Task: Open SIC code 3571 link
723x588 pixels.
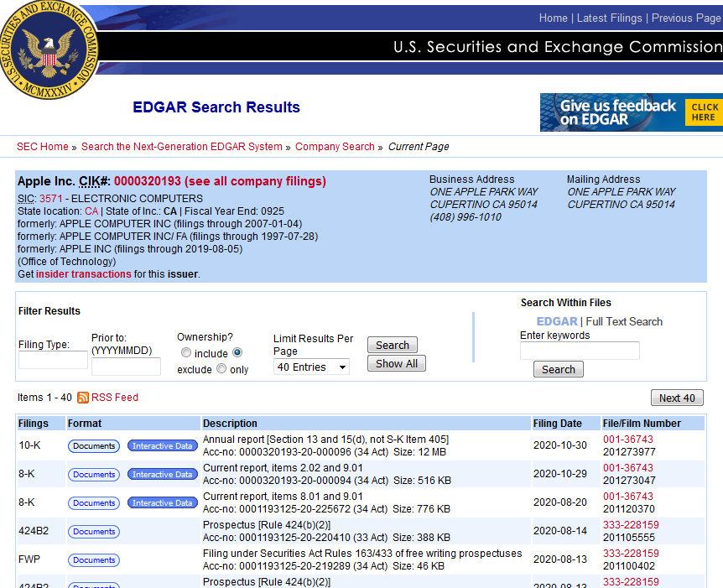Action: point(50,199)
